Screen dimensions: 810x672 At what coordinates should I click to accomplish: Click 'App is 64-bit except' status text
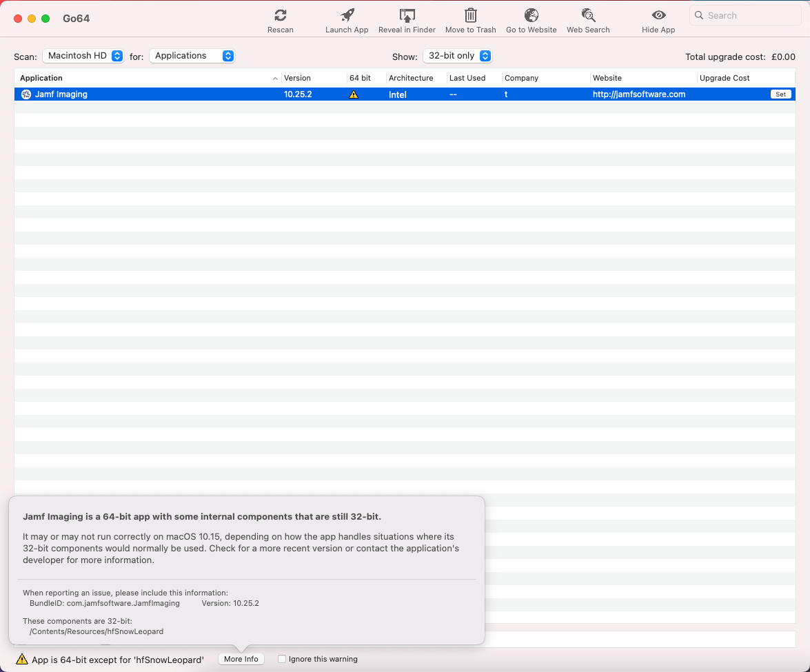point(118,660)
